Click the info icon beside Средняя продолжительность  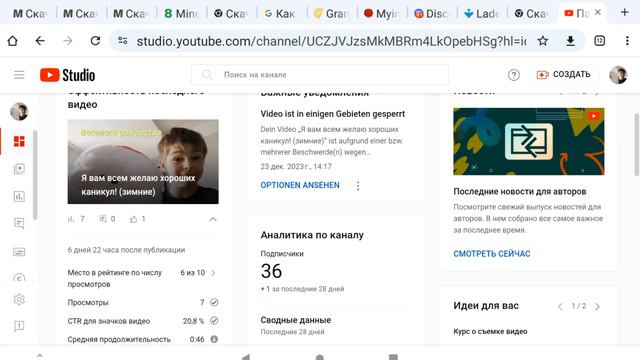click(x=214, y=339)
